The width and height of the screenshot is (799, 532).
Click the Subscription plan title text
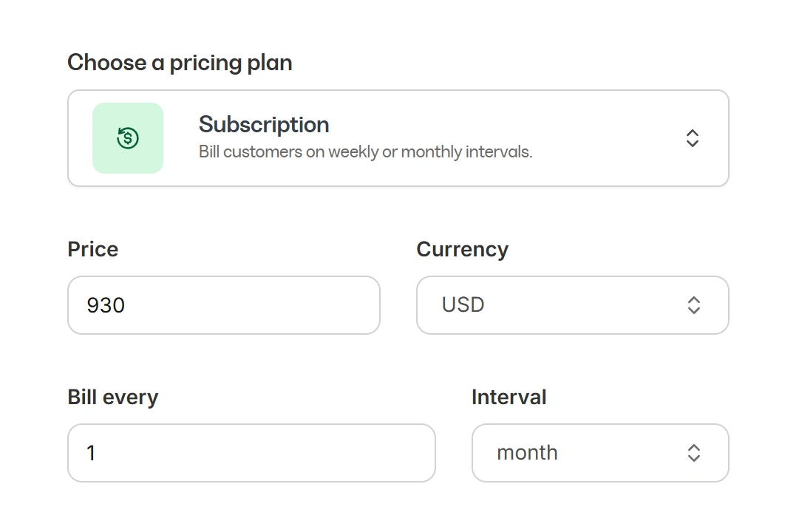point(264,124)
